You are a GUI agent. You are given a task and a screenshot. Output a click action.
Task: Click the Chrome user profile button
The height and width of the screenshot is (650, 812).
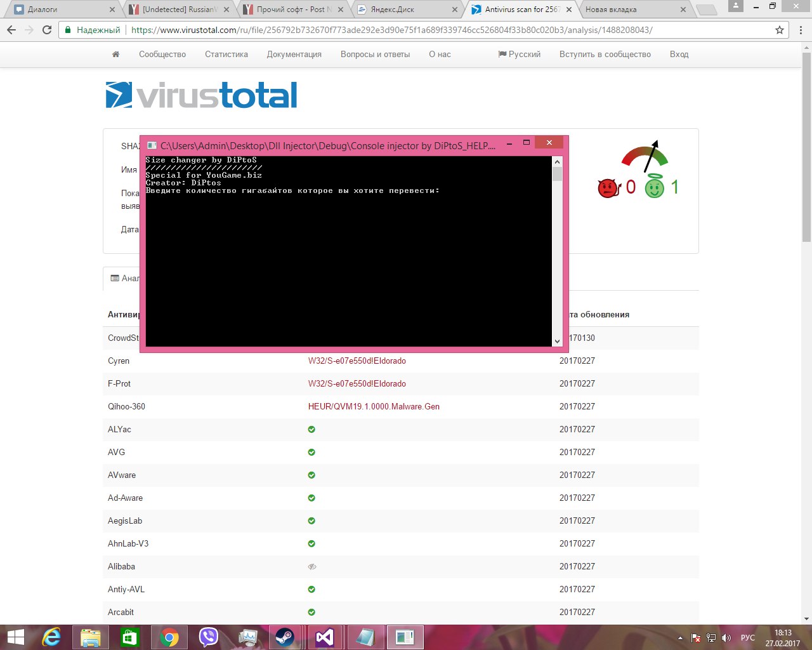(736, 6)
